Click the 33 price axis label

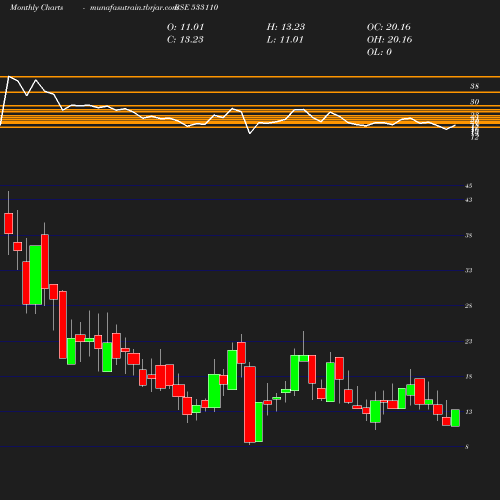468,270
